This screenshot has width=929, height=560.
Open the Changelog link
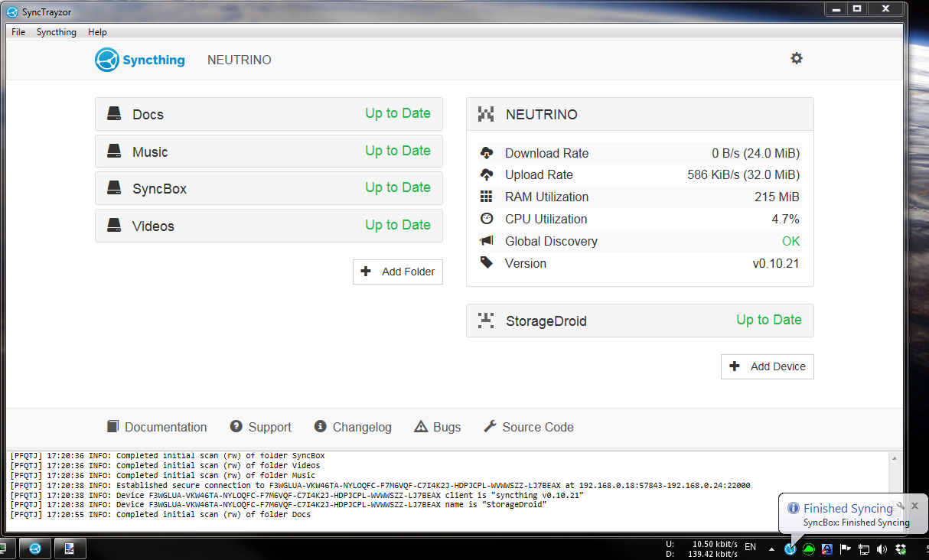(353, 427)
